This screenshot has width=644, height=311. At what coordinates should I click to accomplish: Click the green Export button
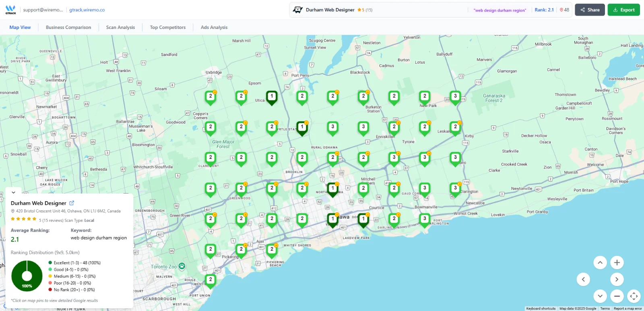click(623, 10)
